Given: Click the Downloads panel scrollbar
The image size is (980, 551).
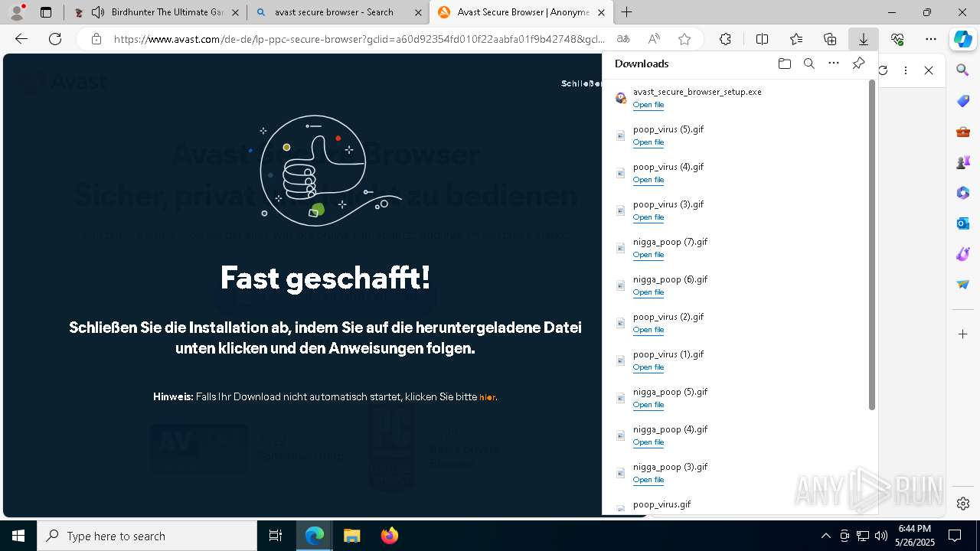Looking at the screenshot, I should (871, 245).
